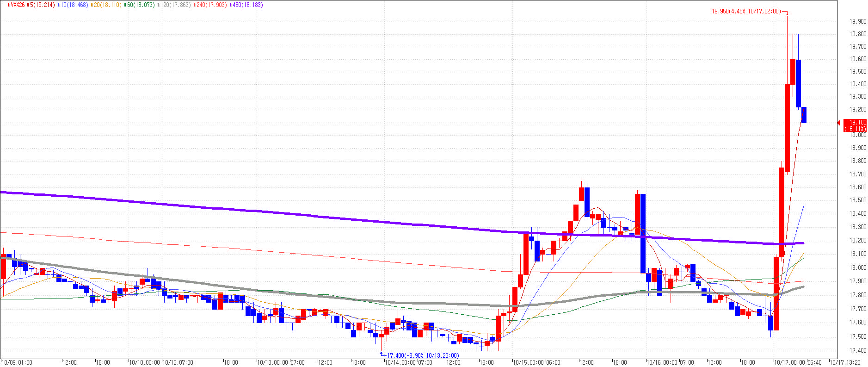868x367 pixels.
Task: Click the 18.500 price axis label
Action: [x=858, y=200]
